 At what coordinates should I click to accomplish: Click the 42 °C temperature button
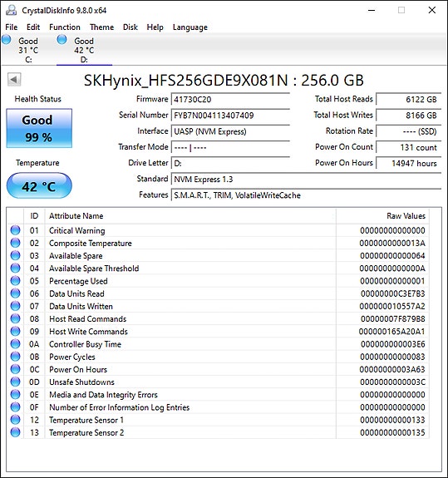pyautogui.click(x=39, y=185)
